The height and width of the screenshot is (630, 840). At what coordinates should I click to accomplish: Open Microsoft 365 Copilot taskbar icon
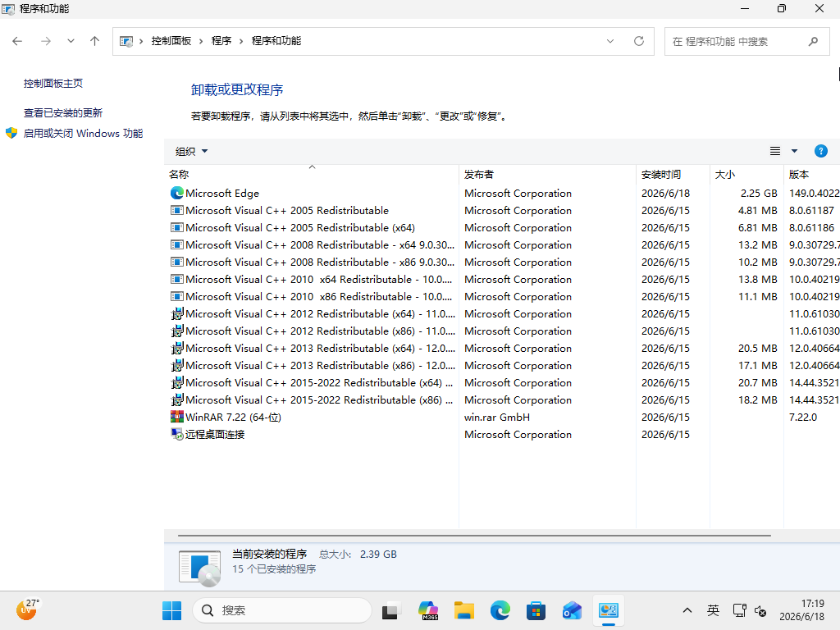pyautogui.click(x=428, y=610)
